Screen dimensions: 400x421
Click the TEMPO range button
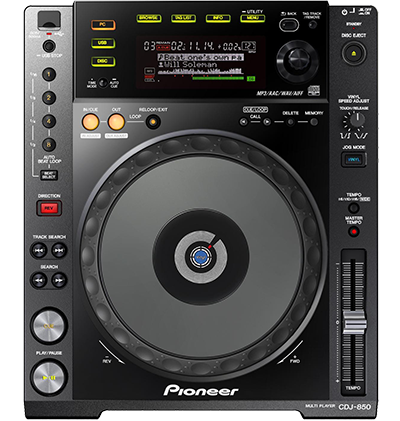click(x=354, y=208)
